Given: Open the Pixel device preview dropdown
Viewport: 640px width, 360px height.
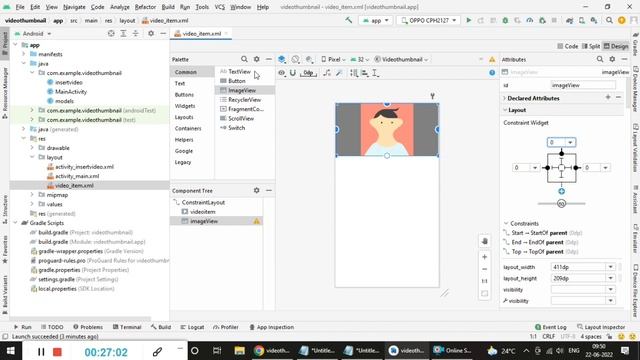Looking at the screenshot, I should click(333, 60).
